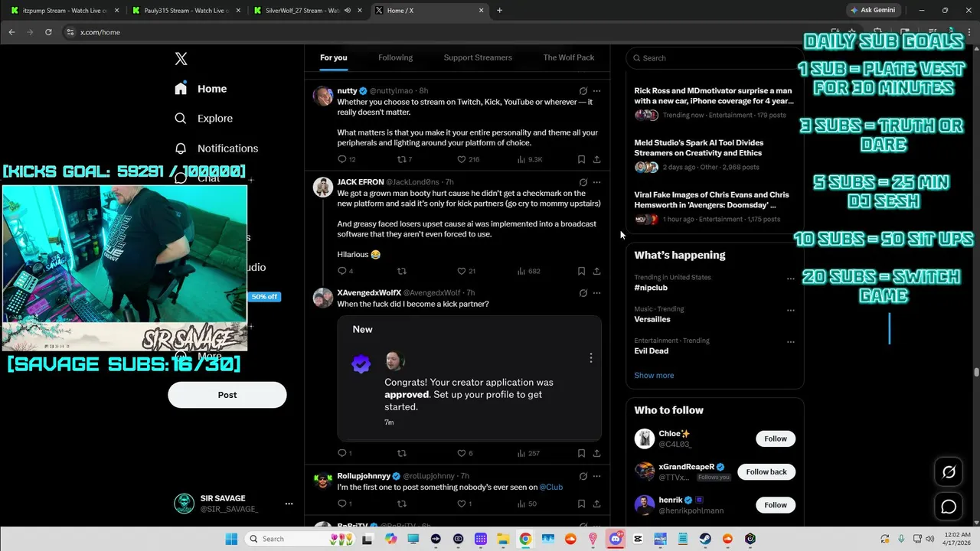Screen dimensions: 980x551
Task: Click the X search field
Action: coord(715,58)
